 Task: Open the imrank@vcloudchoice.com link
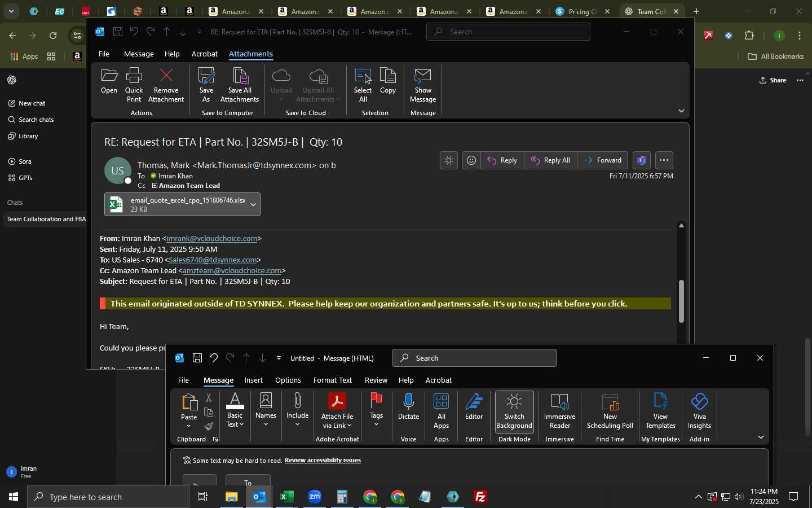pyautogui.click(x=212, y=239)
